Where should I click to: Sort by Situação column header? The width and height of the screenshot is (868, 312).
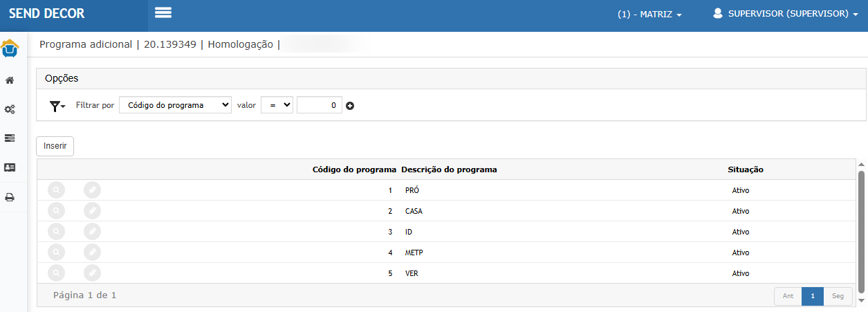746,169
